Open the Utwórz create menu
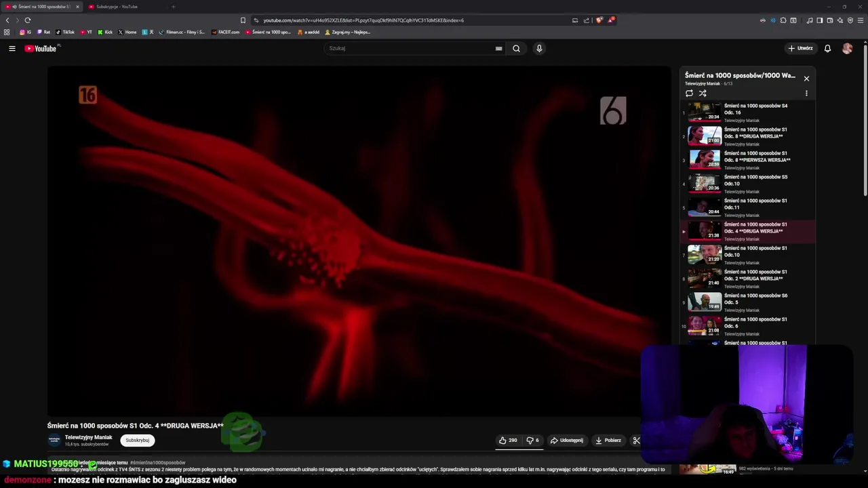 [800, 48]
